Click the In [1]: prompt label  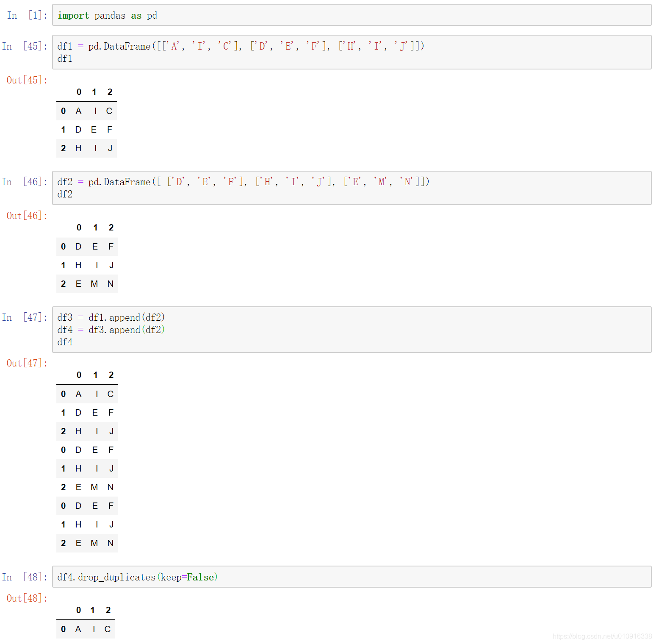pyautogui.click(x=27, y=15)
